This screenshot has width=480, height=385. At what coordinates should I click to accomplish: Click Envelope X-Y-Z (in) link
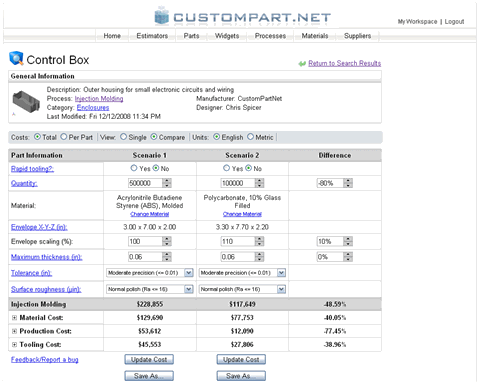[x=39, y=227]
